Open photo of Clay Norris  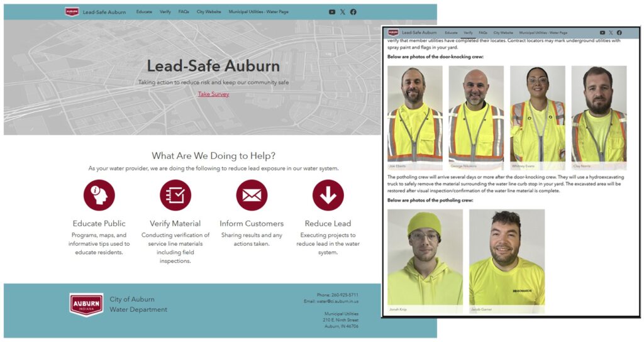point(599,118)
